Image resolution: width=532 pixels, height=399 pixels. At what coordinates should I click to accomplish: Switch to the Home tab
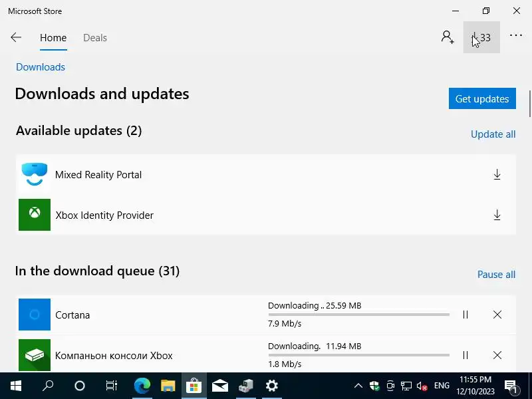53,38
